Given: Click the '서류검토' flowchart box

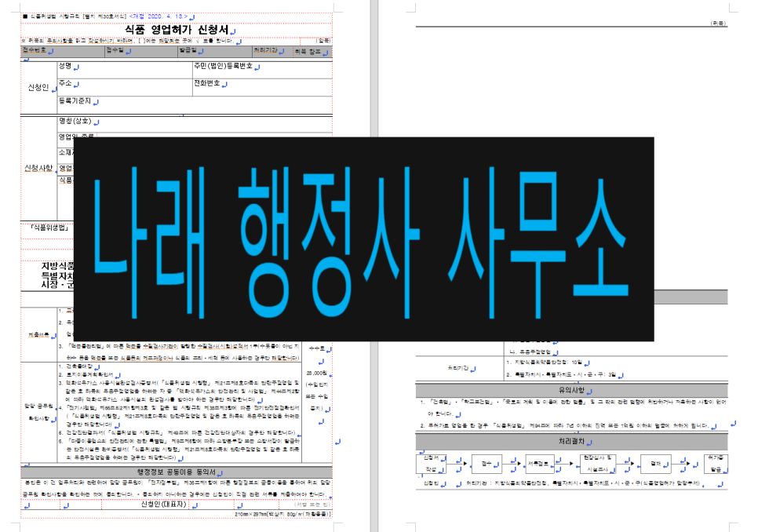Looking at the screenshot, I should point(539,464).
